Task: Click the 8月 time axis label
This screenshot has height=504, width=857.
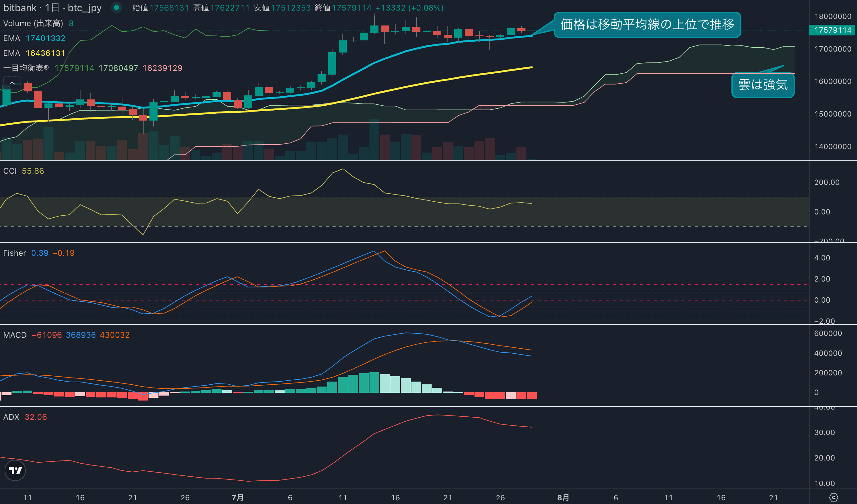Action: coord(563,497)
